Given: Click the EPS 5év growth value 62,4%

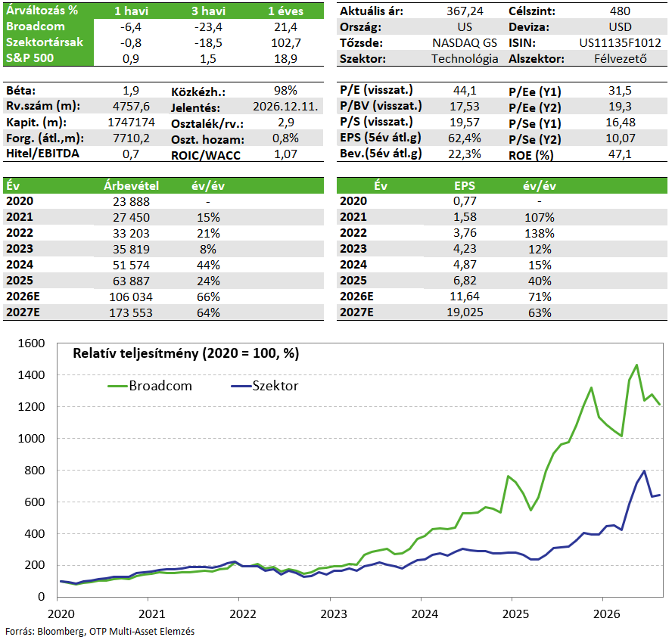Looking at the screenshot, I should point(465,138).
